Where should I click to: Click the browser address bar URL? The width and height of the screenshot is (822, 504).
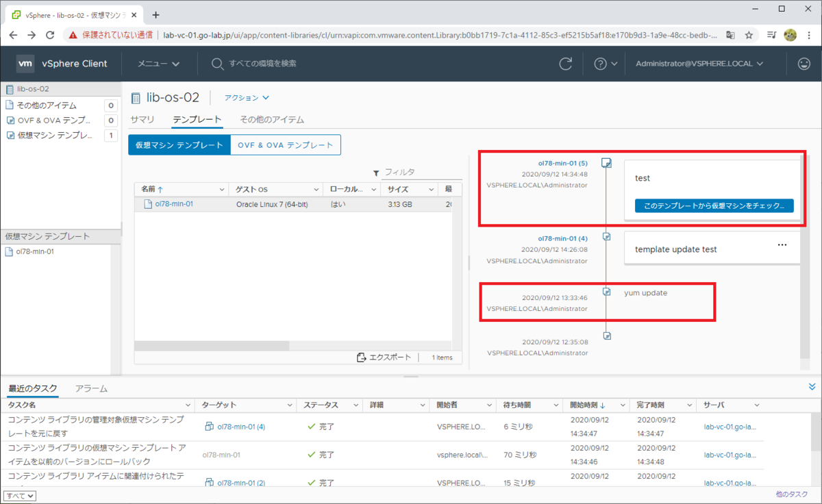click(x=440, y=34)
